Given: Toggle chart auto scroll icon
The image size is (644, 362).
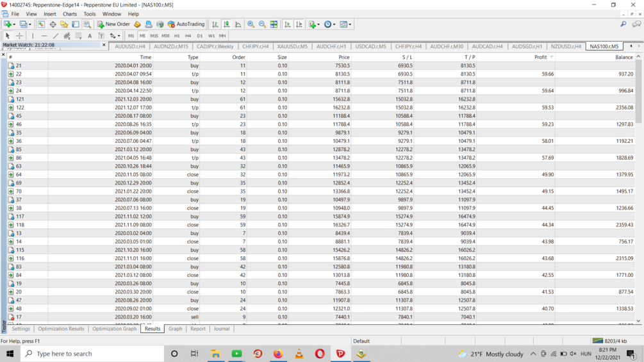Looking at the screenshot, I should 288,24.
